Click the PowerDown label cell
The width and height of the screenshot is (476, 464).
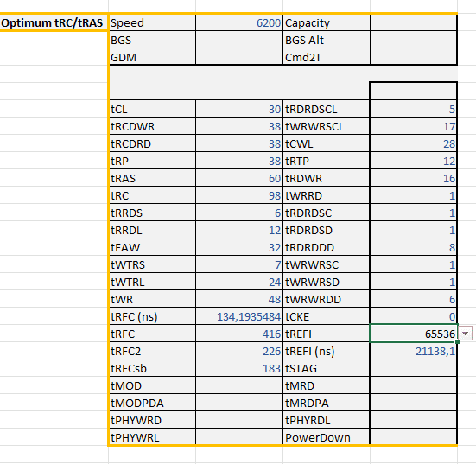(x=327, y=437)
